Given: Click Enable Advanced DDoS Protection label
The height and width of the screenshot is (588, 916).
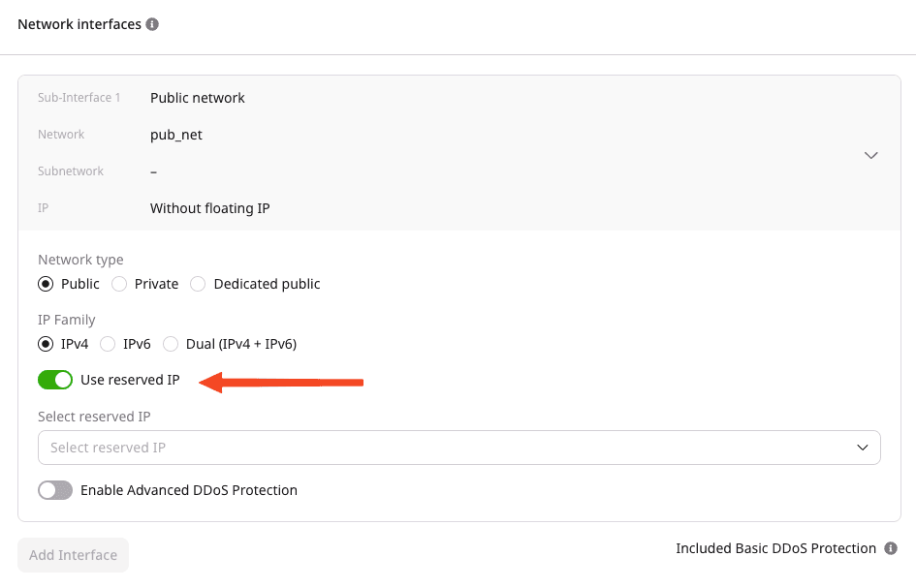Looking at the screenshot, I should click(x=189, y=490).
